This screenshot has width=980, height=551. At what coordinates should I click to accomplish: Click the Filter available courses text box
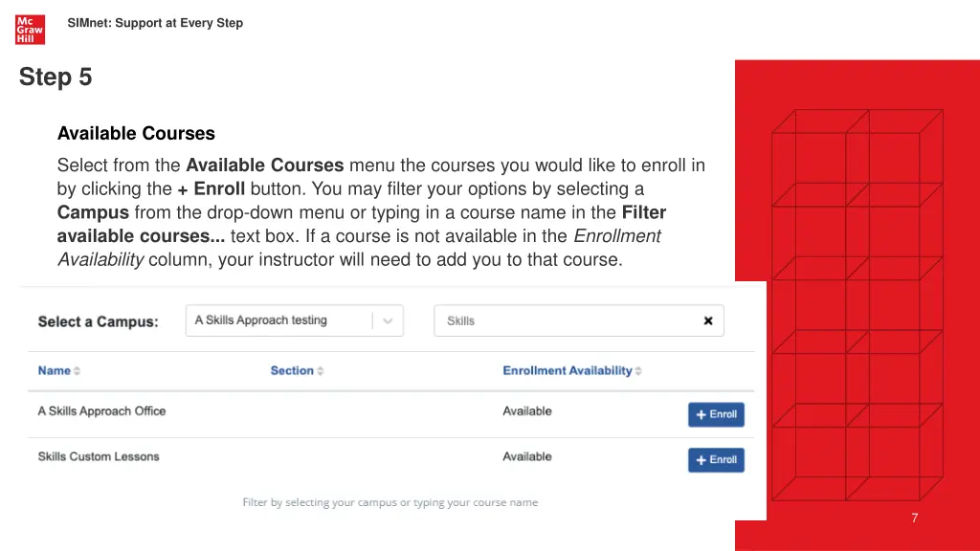[579, 320]
